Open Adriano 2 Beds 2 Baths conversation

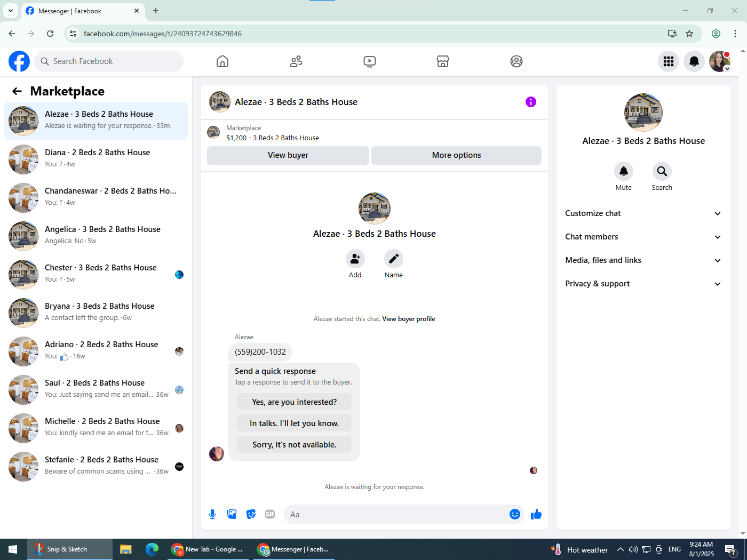click(x=96, y=351)
